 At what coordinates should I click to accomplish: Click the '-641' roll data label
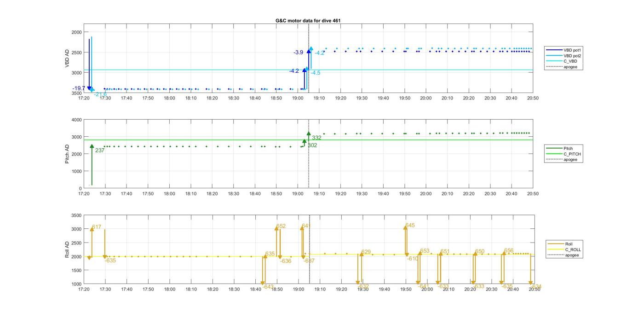pos(423,286)
